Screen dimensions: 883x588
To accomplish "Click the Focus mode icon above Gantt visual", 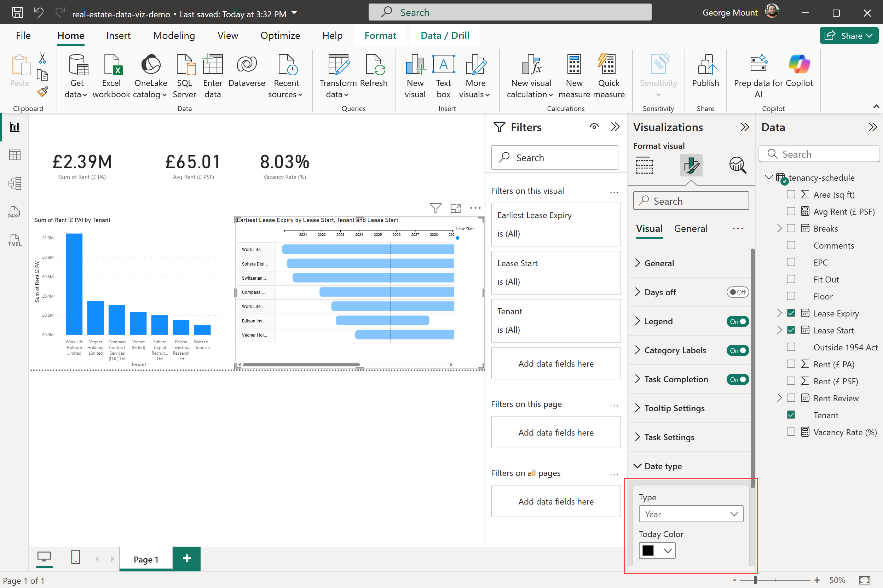I will (455, 208).
